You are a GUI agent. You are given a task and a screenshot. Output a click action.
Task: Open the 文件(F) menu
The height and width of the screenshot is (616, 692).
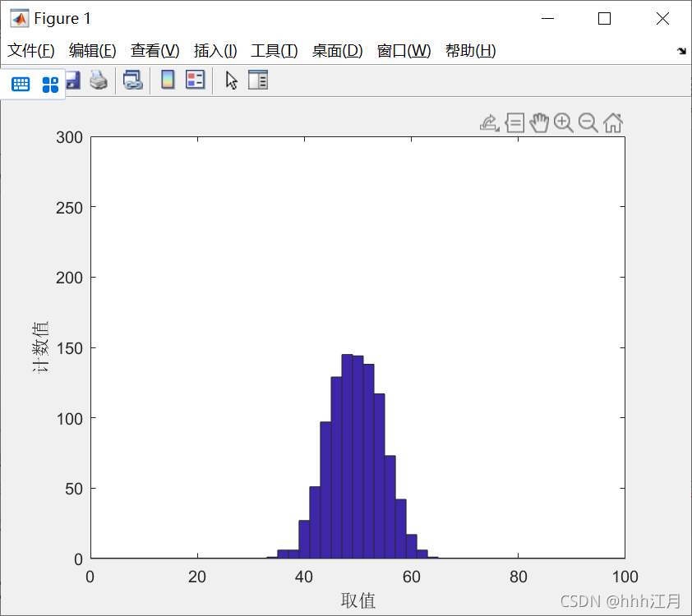pos(31,51)
